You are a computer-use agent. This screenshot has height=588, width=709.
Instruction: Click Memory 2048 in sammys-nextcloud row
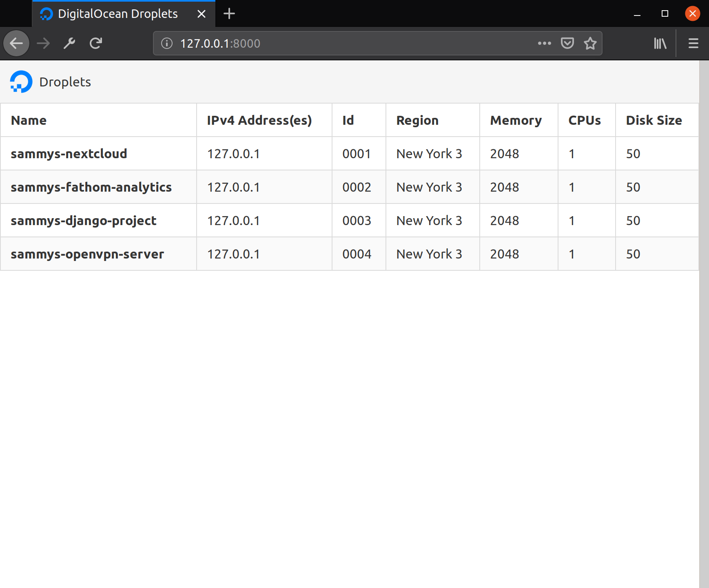pos(505,154)
